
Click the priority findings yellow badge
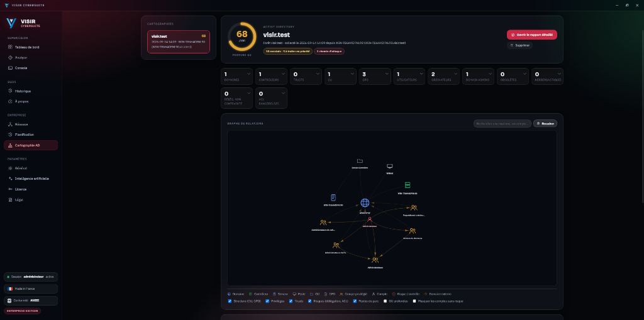288,52
